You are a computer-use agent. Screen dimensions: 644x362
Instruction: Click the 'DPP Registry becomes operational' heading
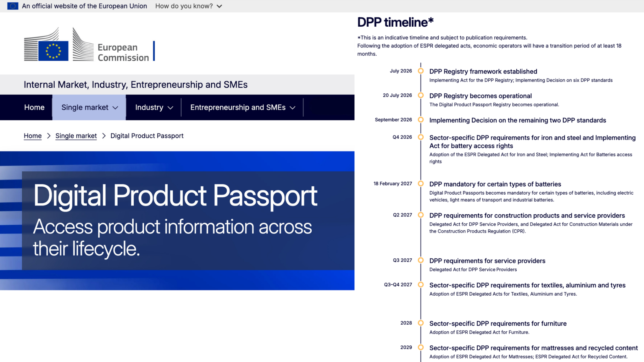tap(480, 96)
